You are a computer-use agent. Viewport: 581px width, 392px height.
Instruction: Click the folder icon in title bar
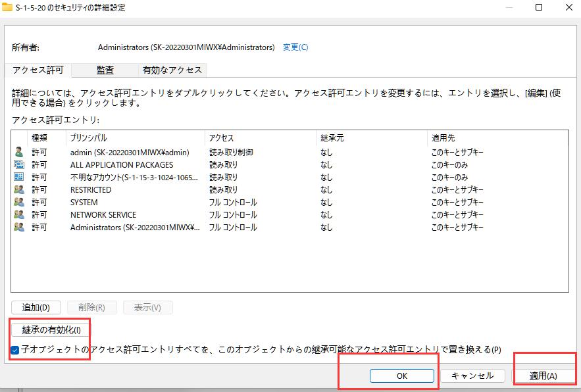7,8
